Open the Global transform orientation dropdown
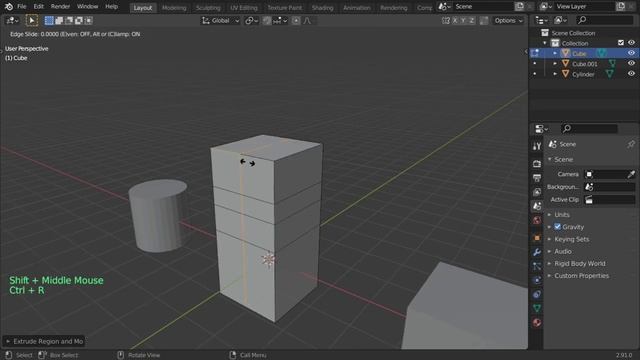The image size is (640, 360). [220, 20]
